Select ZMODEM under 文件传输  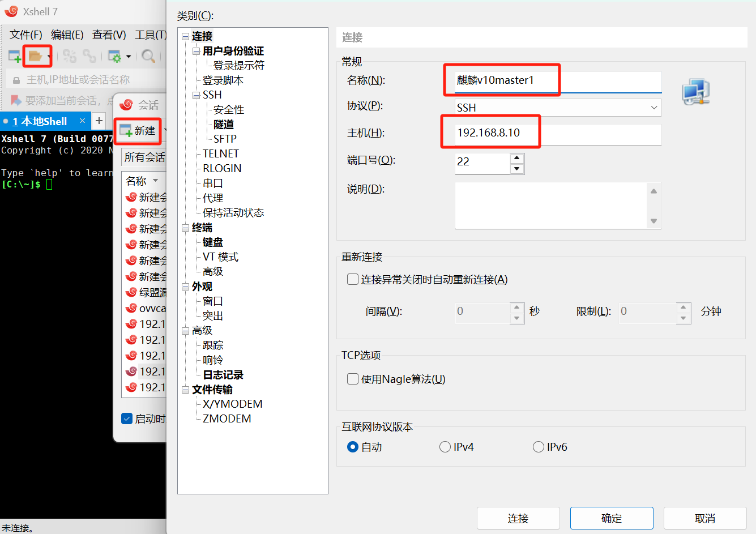[227, 419]
